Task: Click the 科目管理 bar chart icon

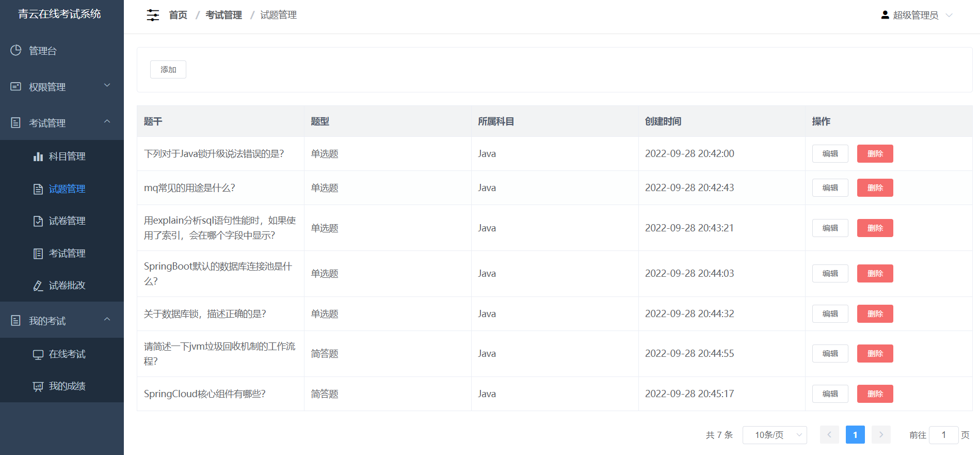Action: [38, 156]
